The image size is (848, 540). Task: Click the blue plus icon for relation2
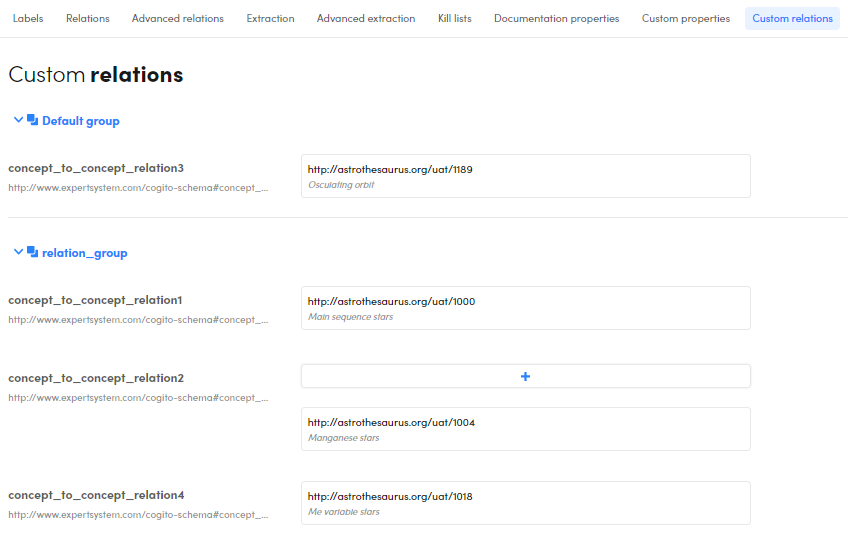point(525,376)
